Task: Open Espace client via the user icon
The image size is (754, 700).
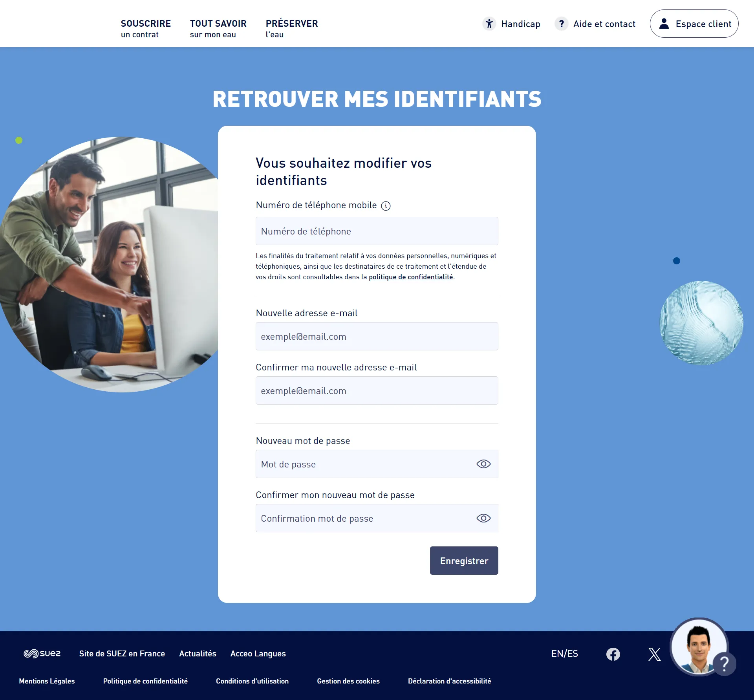Action: click(x=664, y=24)
